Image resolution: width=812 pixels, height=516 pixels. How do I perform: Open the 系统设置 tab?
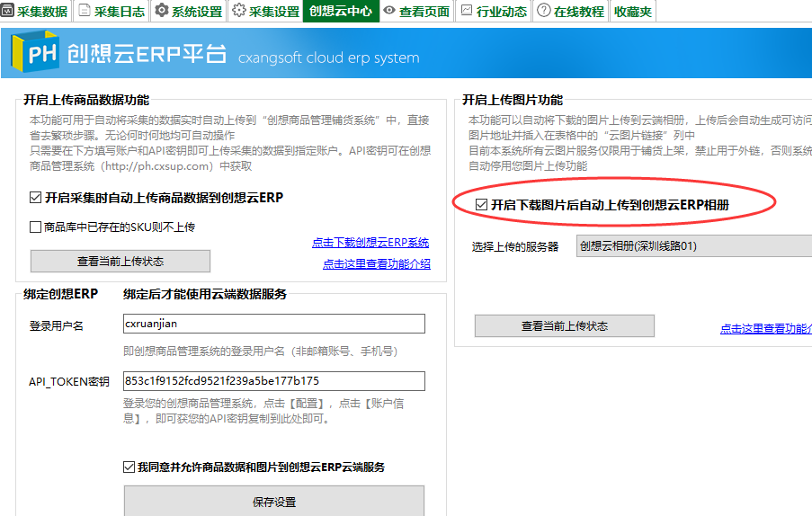pos(189,11)
